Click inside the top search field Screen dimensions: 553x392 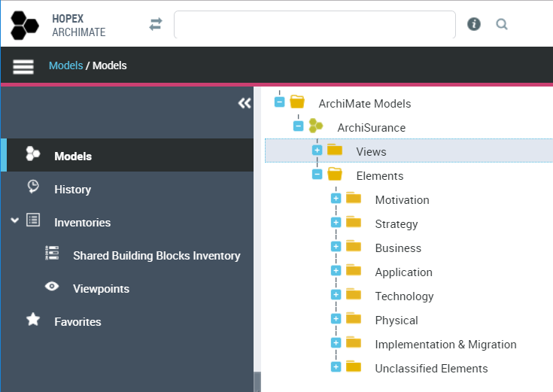314,25
